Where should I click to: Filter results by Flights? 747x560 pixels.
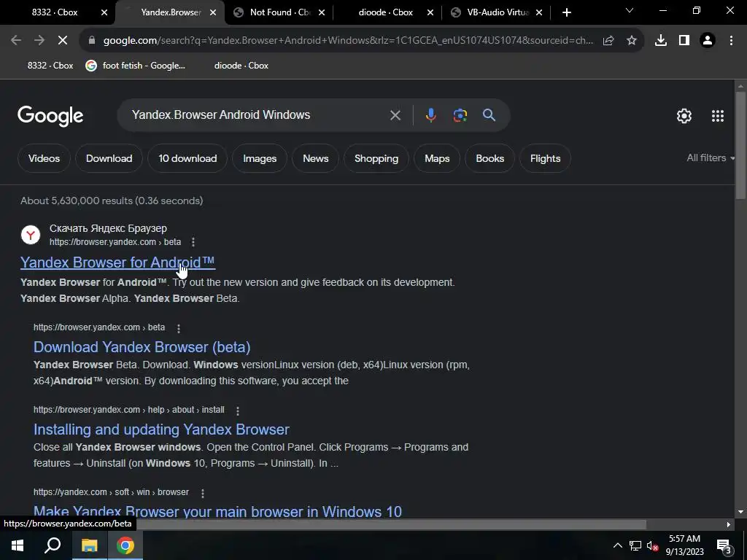click(x=545, y=158)
